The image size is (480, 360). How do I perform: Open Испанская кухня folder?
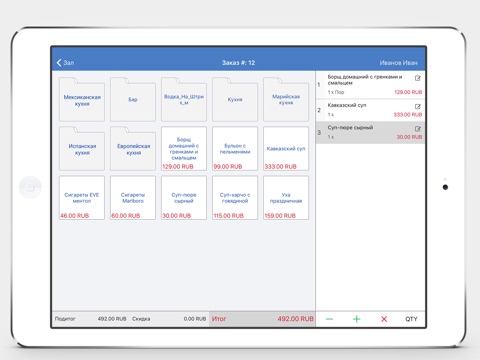(82, 149)
